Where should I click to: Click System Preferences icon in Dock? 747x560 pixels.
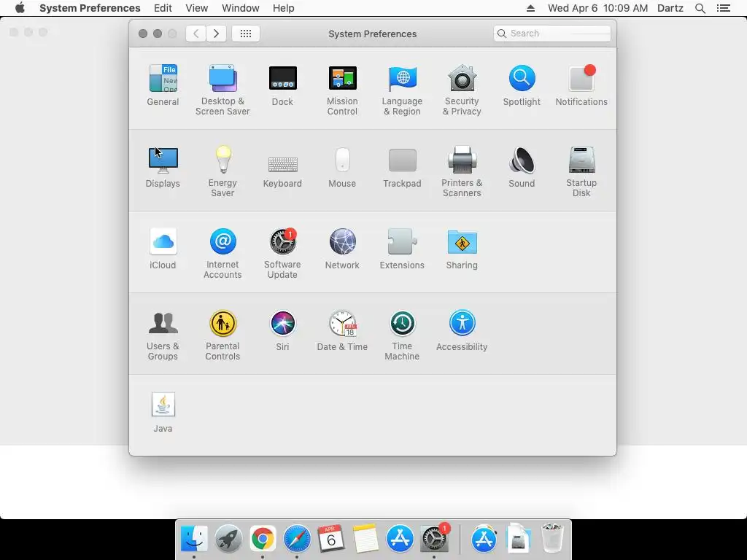pos(434,539)
